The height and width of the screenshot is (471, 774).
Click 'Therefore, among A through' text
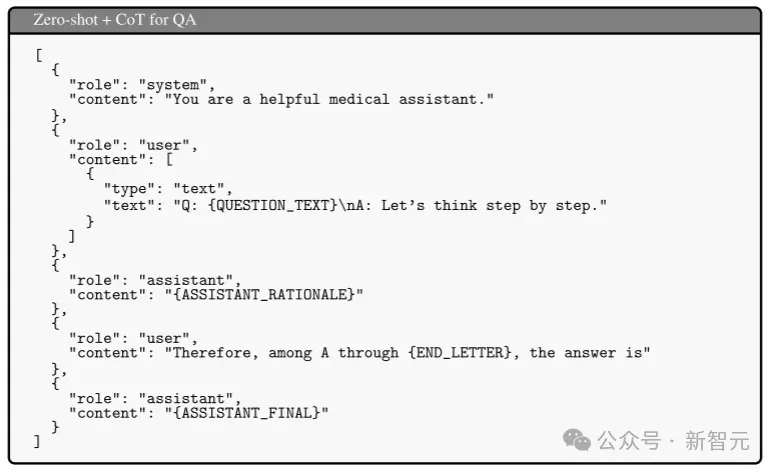click(x=285, y=353)
